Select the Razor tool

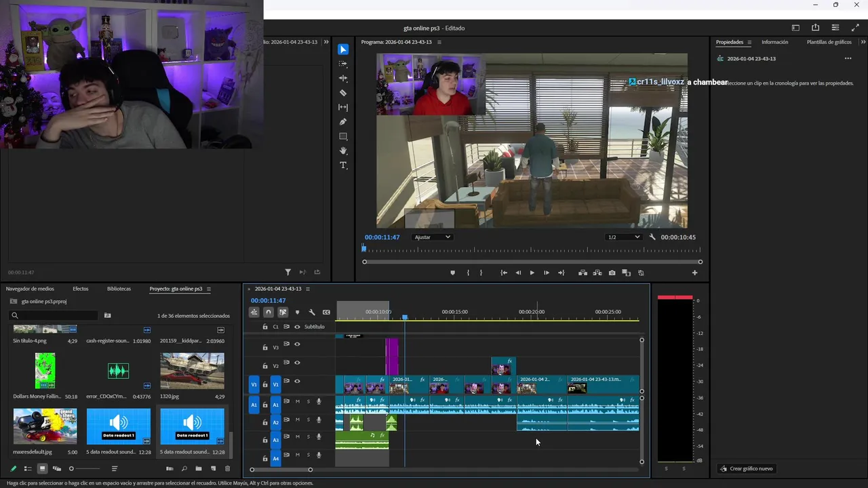pyautogui.click(x=343, y=93)
